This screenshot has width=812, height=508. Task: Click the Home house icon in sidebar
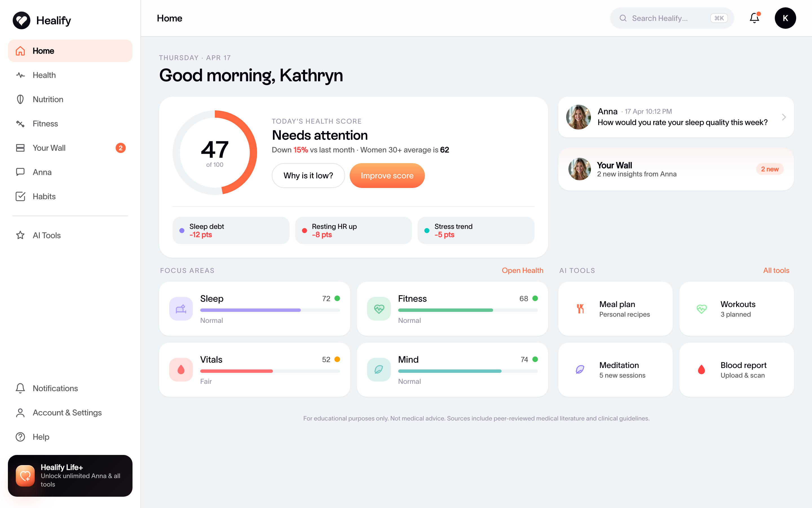pyautogui.click(x=21, y=51)
